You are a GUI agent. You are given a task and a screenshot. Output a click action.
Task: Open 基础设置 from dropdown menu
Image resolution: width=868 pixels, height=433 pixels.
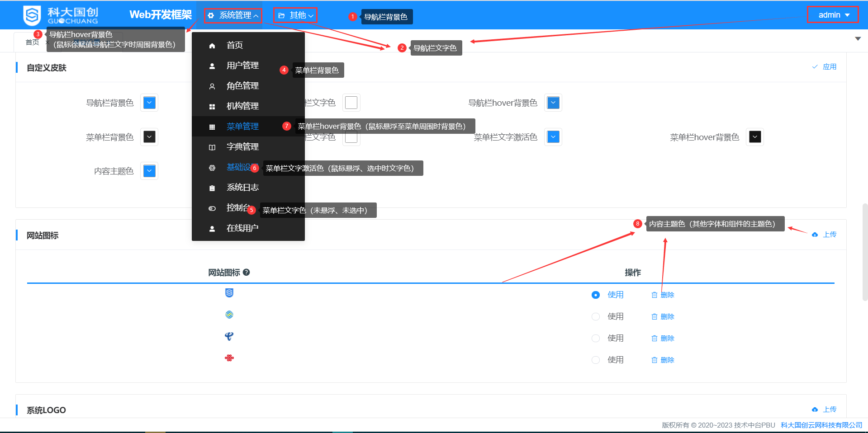(240, 167)
